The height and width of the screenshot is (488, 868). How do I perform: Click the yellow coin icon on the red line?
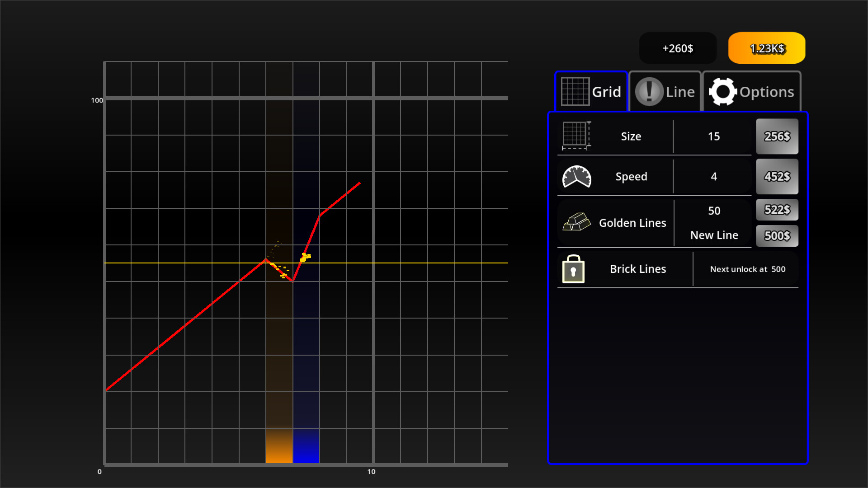306,257
